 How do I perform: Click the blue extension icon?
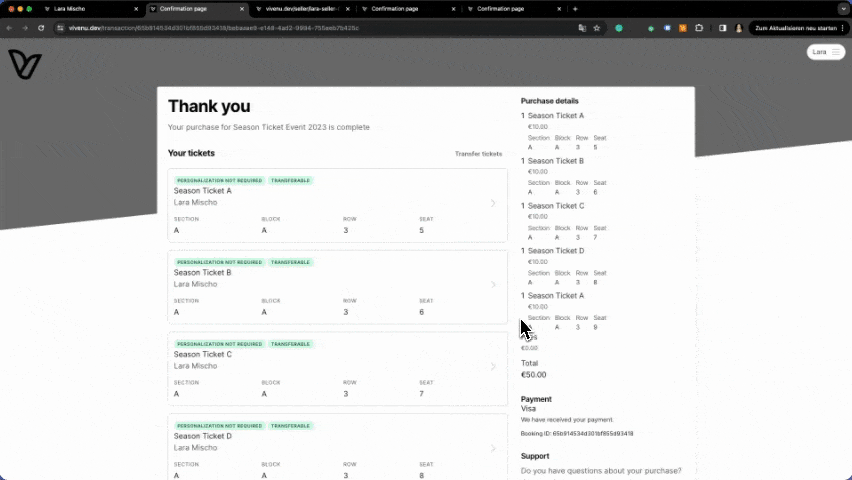pos(667,28)
